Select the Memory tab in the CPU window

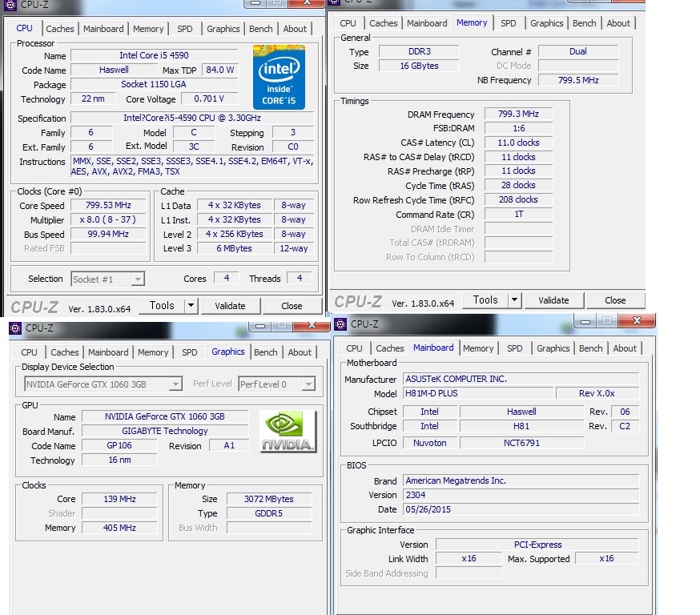[x=148, y=29]
